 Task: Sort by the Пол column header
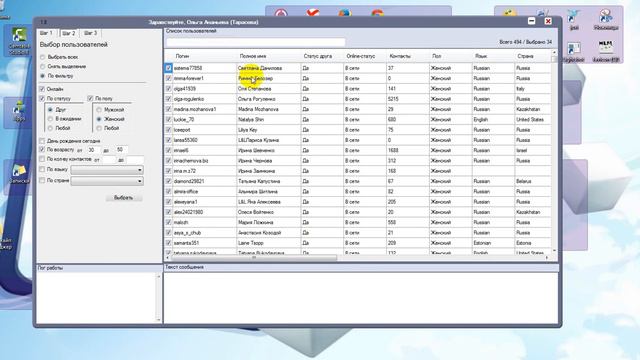tap(436, 56)
